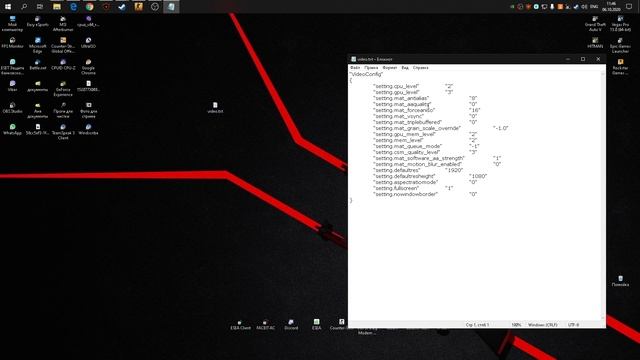
Task: Open Viber desktop shortcut
Action: pos(12,86)
